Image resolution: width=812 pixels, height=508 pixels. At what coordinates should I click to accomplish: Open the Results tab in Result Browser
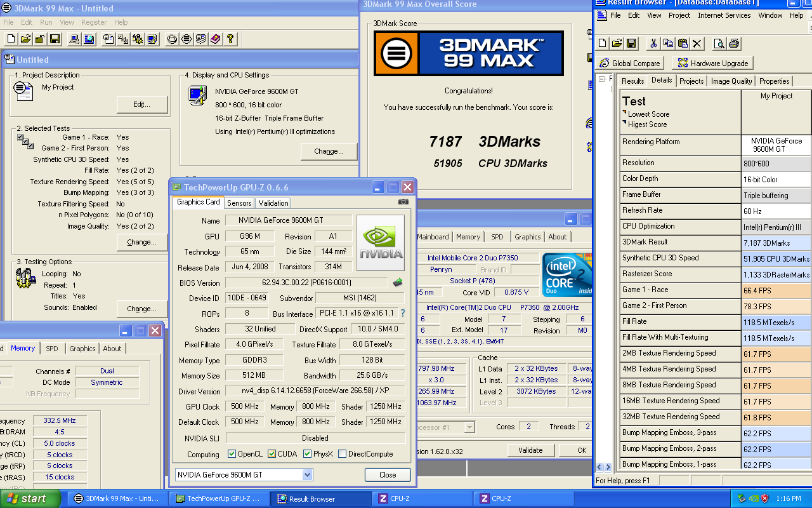[632, 81]
